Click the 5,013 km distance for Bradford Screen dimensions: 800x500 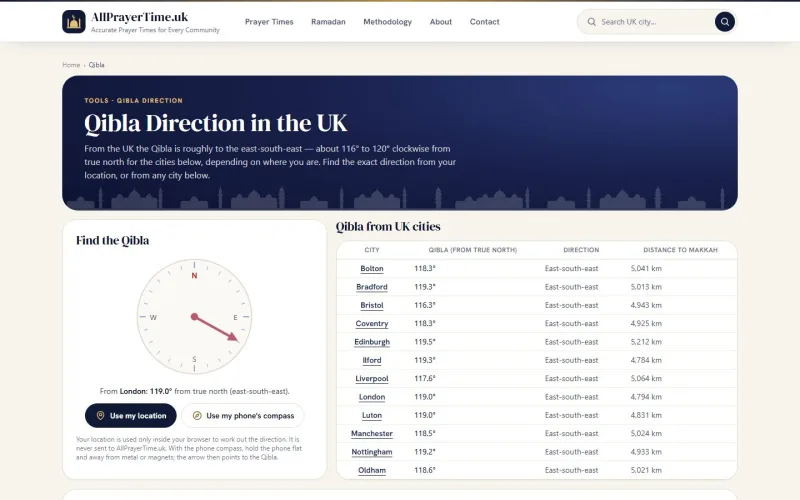(x=646, y=287)
